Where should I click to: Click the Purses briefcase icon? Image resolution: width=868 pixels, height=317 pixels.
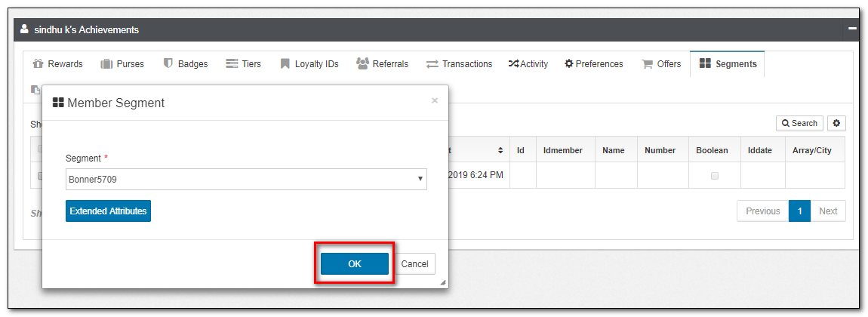(106, 64)
